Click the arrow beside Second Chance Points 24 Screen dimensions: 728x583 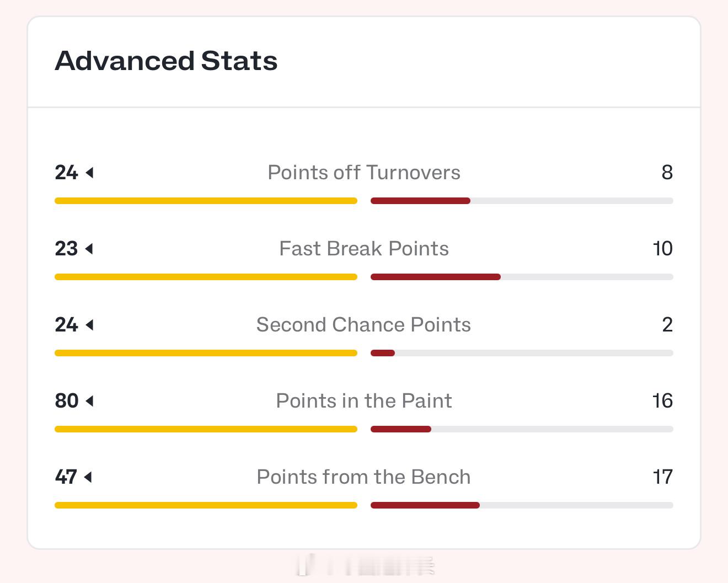pyautogui.click(x=90, y=325)
